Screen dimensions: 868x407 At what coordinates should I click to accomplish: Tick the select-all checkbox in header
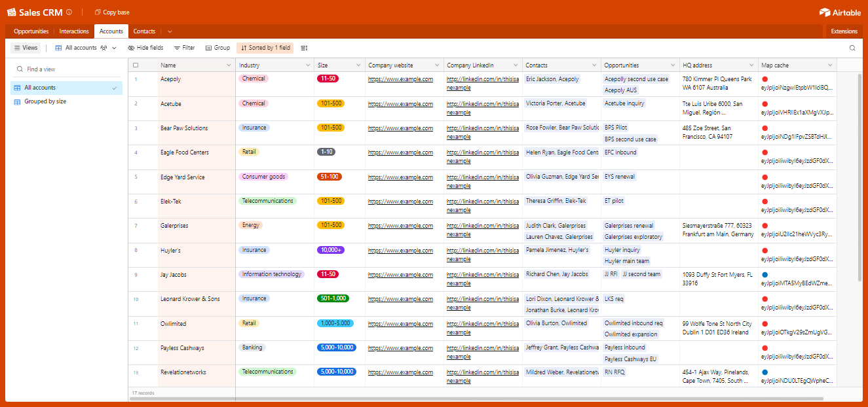coord(136,65)
